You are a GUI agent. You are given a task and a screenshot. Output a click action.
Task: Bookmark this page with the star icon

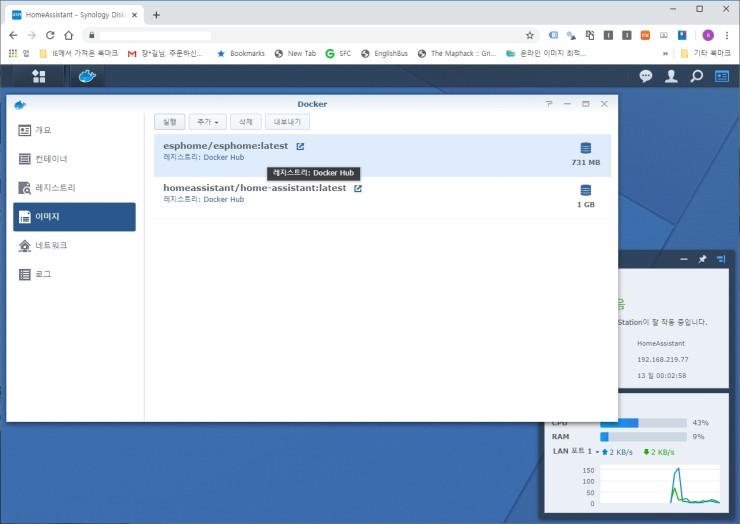[x=530, y=35]
